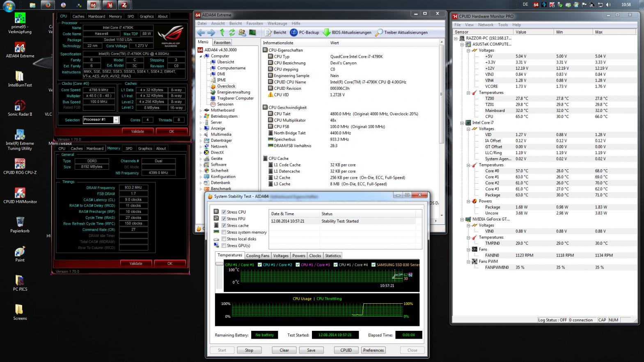
Task: Open IntelBurnTest desktop folder icon
Action: [20, 79]
